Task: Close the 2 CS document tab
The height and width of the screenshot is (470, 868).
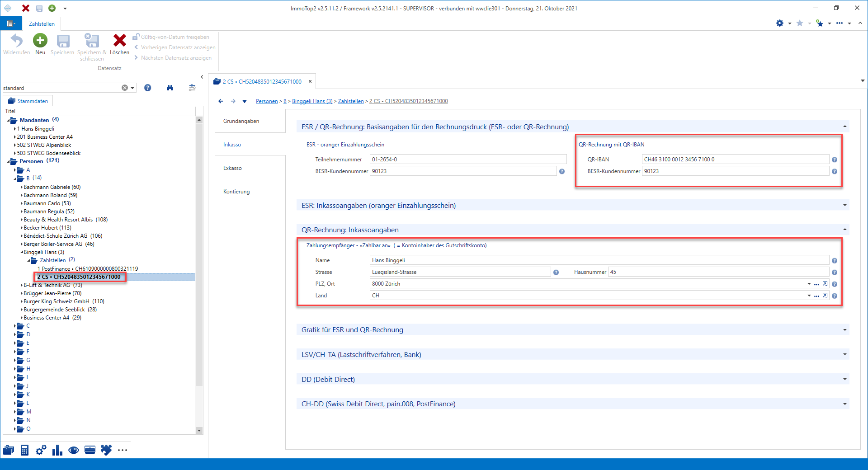Action: click(310, 82)
